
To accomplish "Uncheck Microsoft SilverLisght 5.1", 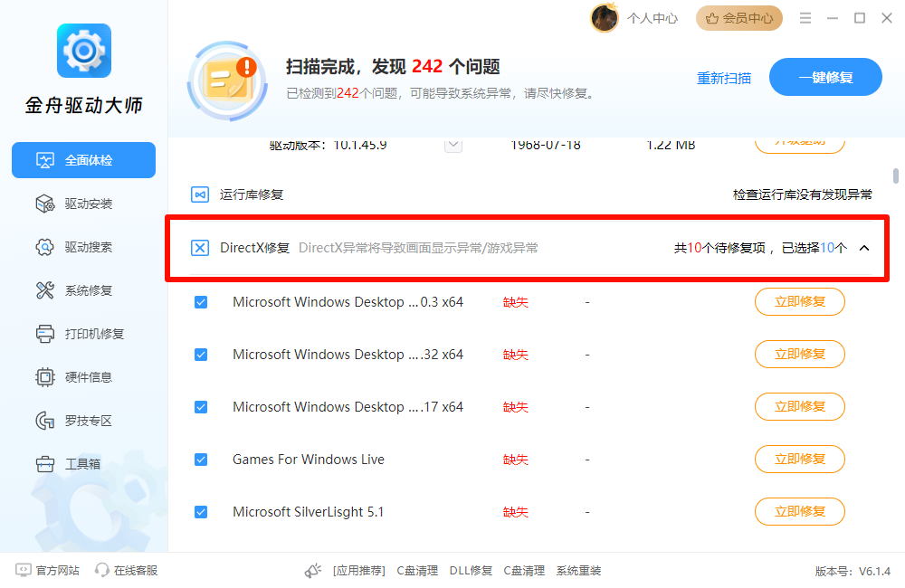I will click(201, 512).
